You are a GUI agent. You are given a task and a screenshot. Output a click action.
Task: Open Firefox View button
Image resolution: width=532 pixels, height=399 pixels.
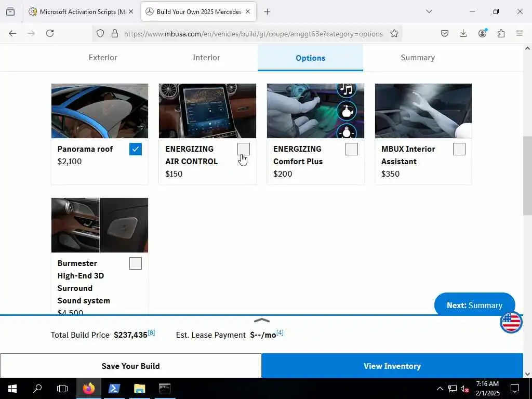pos(10,12)
